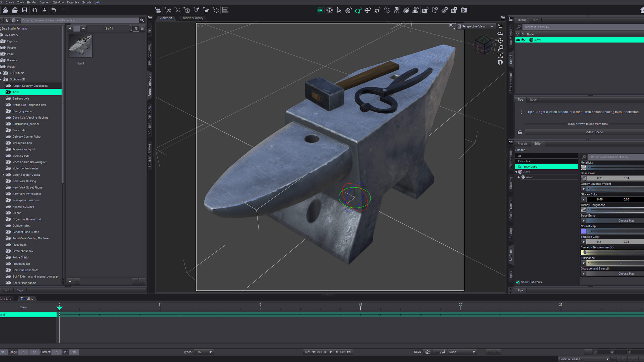Expand Motor Scooter Vespa folder
This screenshot has height=362, width=644.
point(4,175)
